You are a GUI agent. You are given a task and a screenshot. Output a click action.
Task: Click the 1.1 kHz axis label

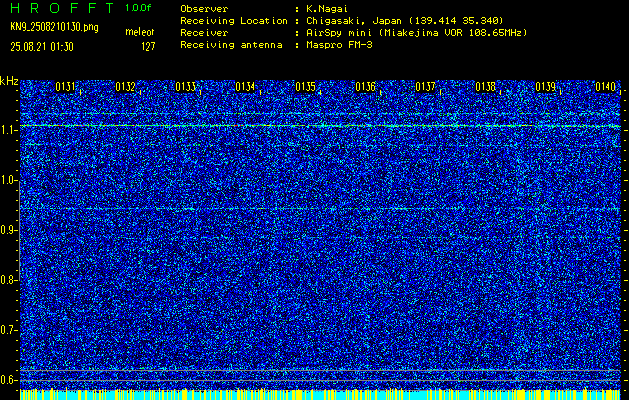8,131
